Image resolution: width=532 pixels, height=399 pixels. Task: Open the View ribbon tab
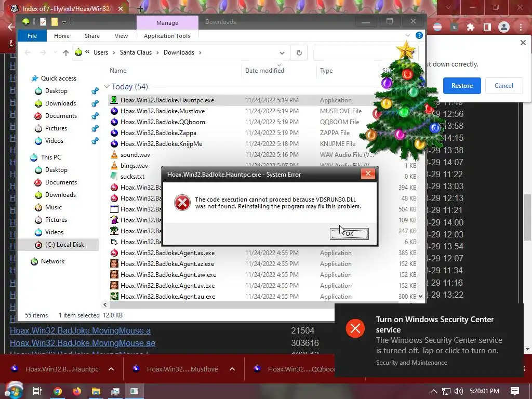[121, 36]
